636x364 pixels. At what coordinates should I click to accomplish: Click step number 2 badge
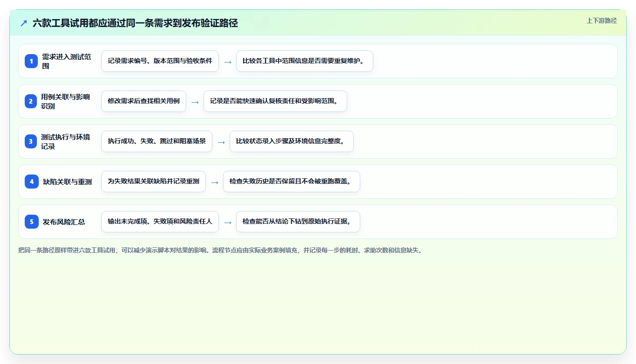click(x=31, y=101)
